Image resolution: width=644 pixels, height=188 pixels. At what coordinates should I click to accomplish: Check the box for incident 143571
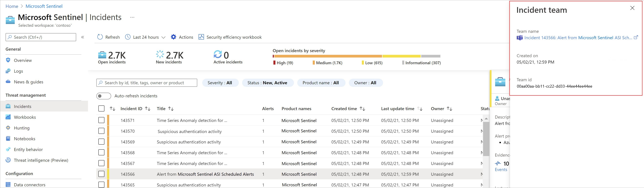pyautogui.click(x=101, y=120)
